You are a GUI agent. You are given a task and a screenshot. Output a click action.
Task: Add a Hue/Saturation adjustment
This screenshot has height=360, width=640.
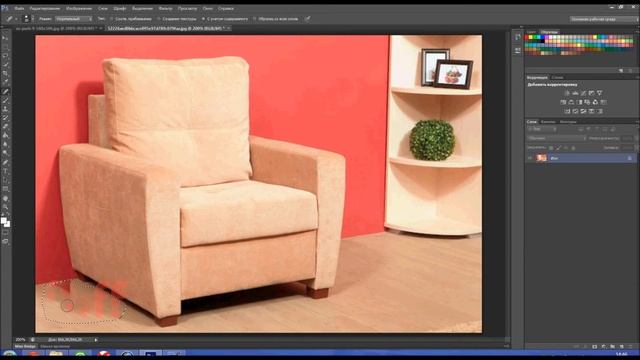click(563, 102)
